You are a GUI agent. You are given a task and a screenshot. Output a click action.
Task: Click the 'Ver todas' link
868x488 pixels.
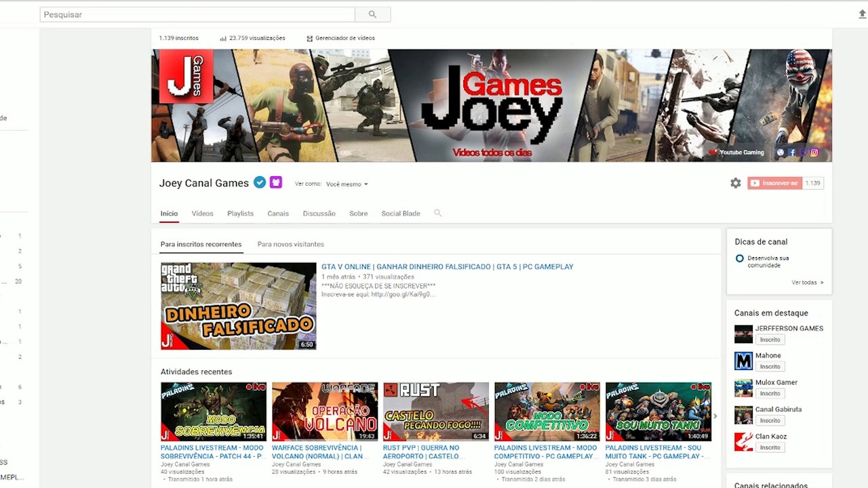click(804, 283)
